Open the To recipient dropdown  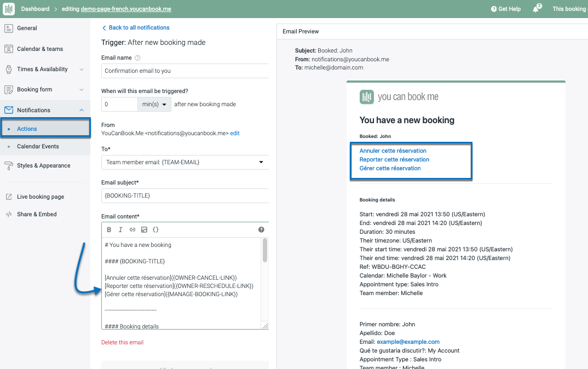pyautogui.click(x=261, y=162)
